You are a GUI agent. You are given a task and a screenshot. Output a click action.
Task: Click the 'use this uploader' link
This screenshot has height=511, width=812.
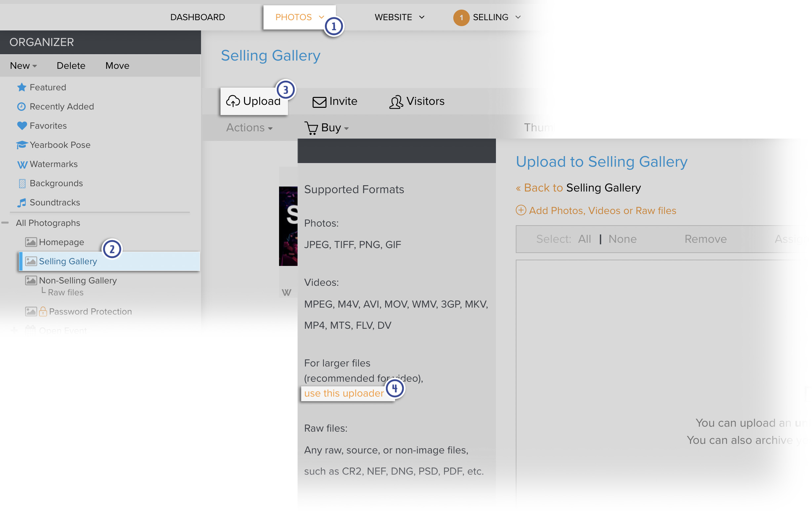coord(344,393)
